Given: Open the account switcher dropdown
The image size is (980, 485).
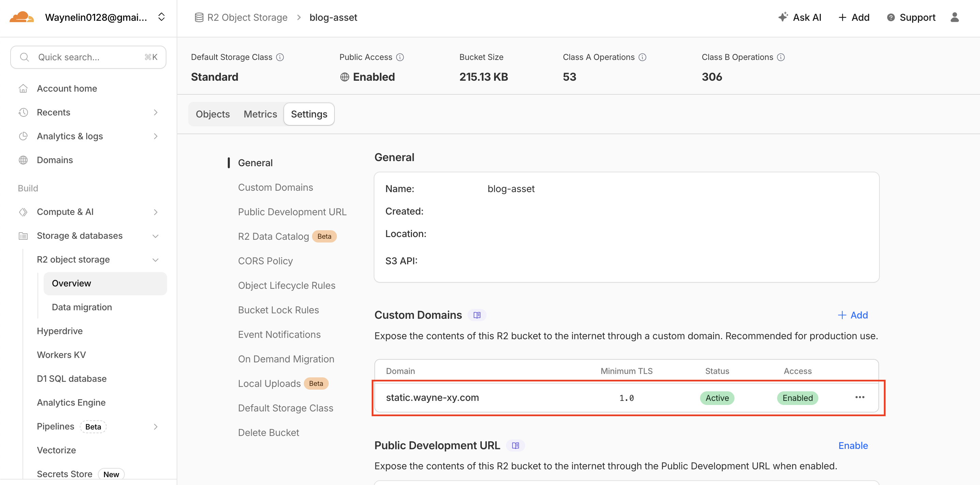Looking at the screenshot, I should pyautogui.click(x=161, y=17).
